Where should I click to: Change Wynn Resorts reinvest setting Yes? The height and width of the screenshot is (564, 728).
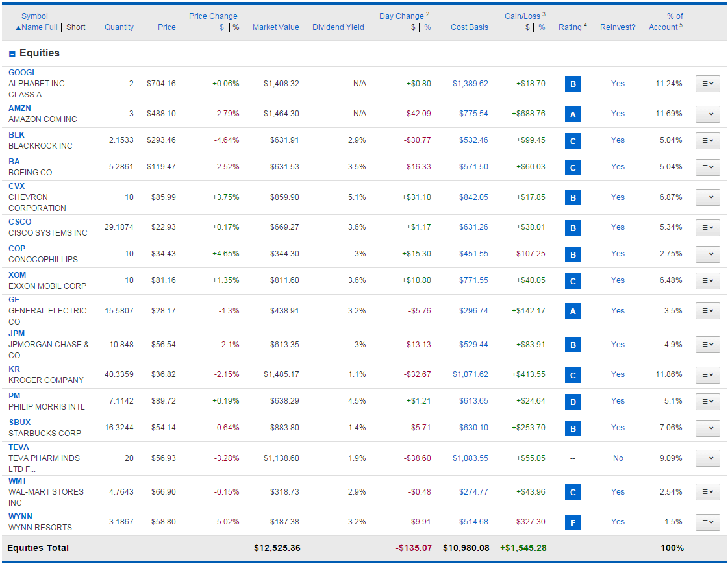point(618,522)
